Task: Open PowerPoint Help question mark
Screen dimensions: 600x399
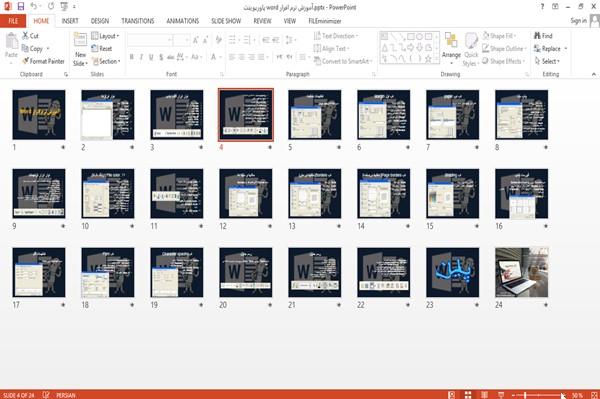Action: pyautogui.click(x=542, y=7)
